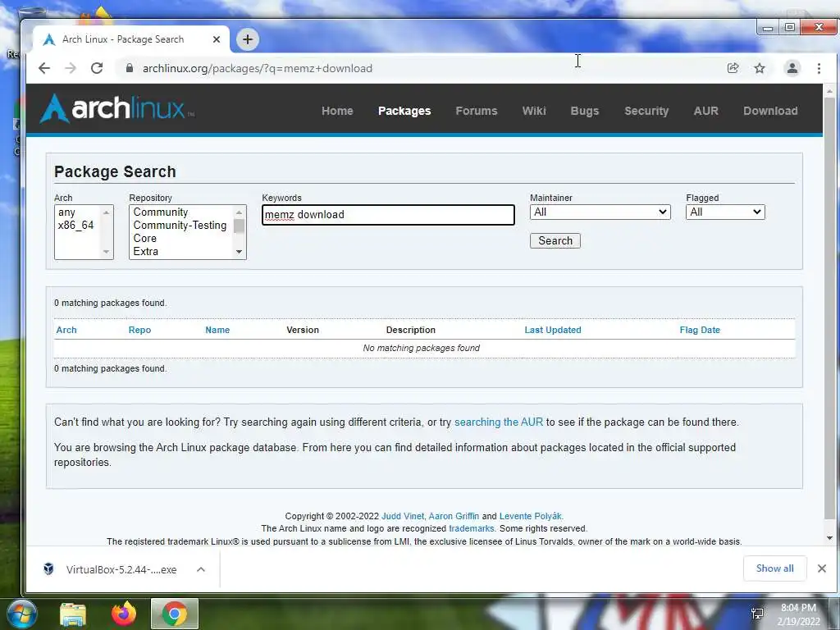This screenshot has width=840, height=630.
Task: Open a new tab with plus button
Action: 248,39
